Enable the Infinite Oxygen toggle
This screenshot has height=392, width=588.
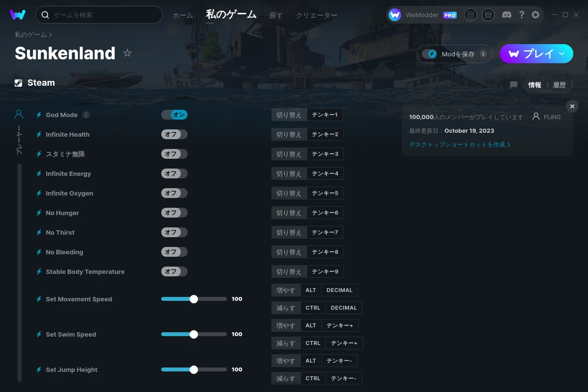coord(174,193)
